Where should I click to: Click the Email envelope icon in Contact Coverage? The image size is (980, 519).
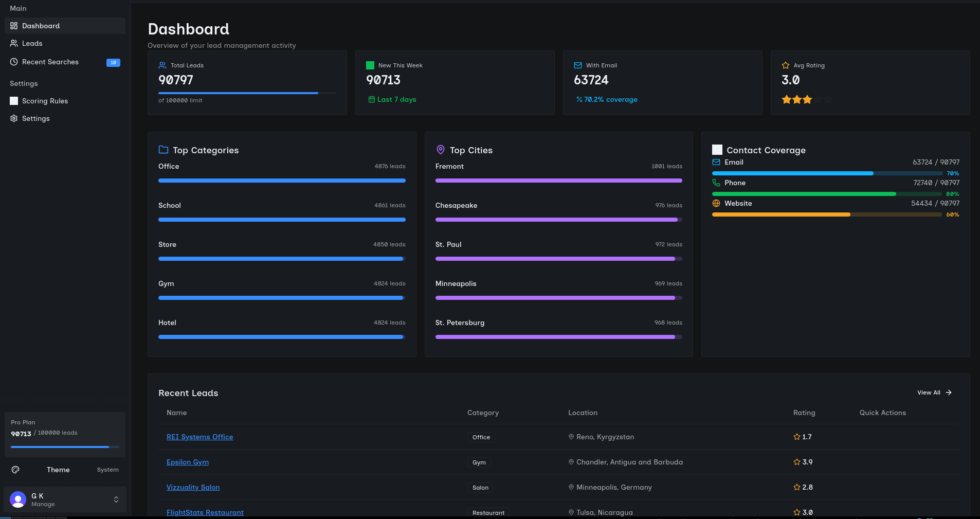point(716,162)
